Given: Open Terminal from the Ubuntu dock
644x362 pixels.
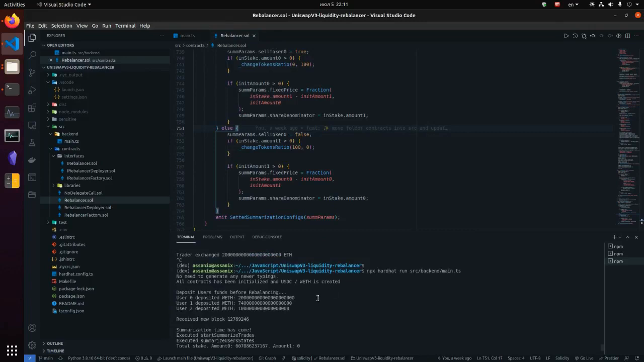Looking at the screenshot, I should (12, 89).
